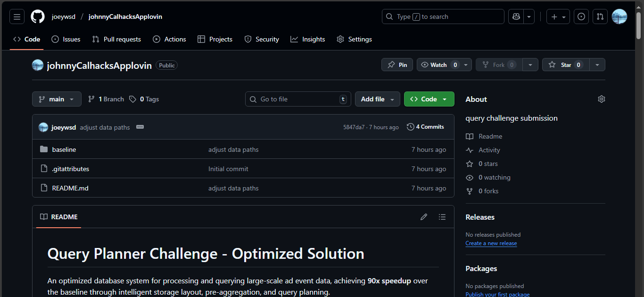Click the repository owner avatar beside title
Screen dimensions: 644x297
tap(38, 65)
